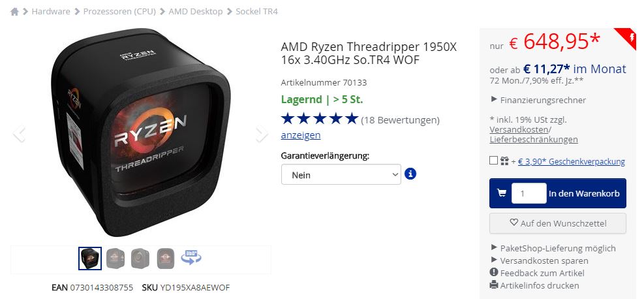Screen dimensions: 644x299
Task: Click the quantity input field
Action: (x=529, y=193)
